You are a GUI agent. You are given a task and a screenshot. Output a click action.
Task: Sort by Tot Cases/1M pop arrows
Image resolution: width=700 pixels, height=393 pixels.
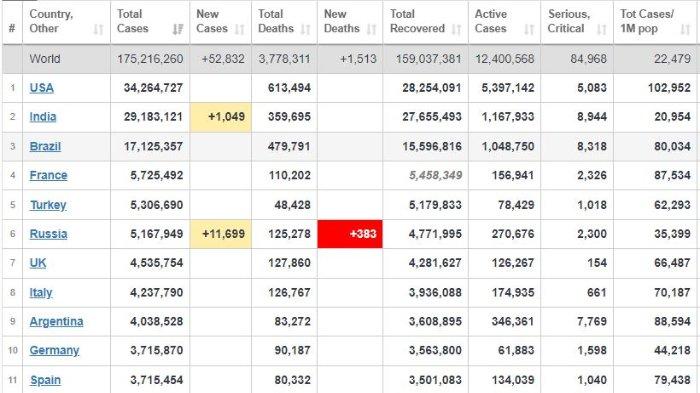[686, 29]
